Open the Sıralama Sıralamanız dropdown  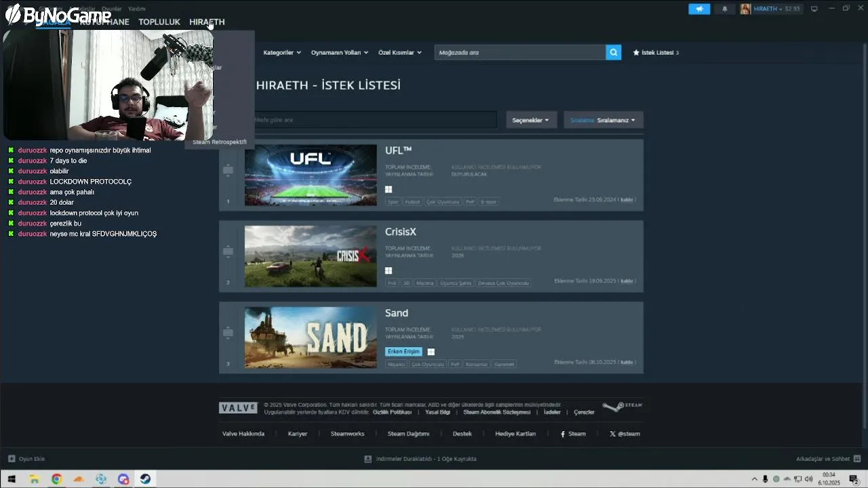[x=604, y=120]
